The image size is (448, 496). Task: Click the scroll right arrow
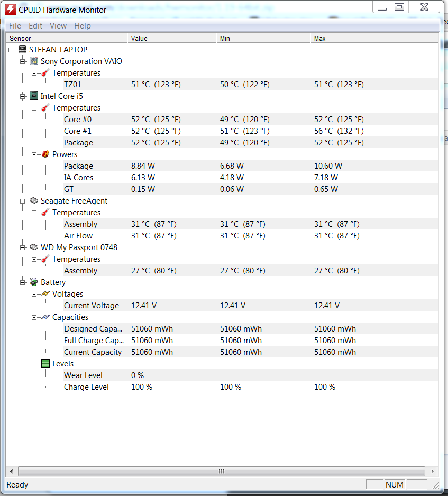(433, 471)
